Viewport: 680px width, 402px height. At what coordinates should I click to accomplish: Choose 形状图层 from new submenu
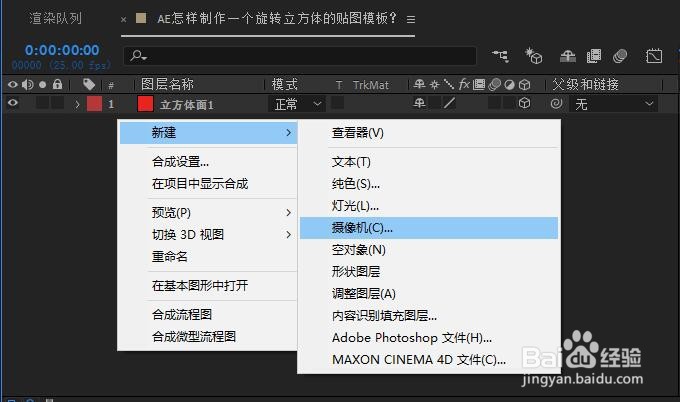(x=429, y=272)
